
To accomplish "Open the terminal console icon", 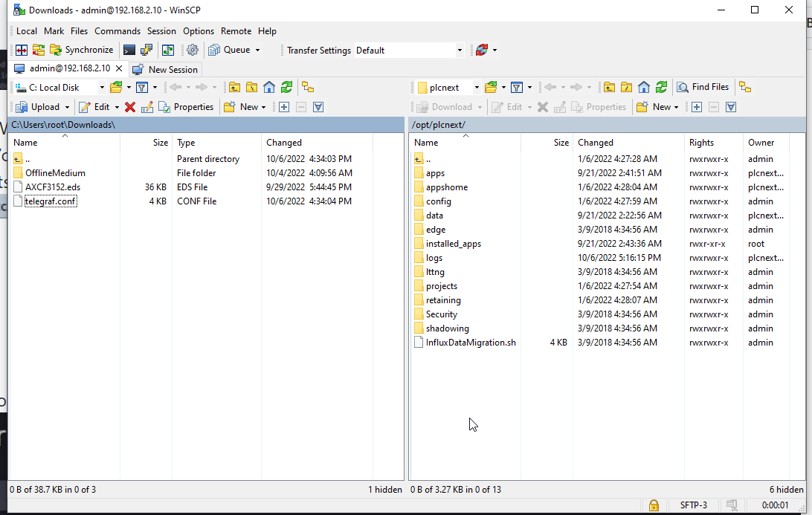I will coord(129,51).
